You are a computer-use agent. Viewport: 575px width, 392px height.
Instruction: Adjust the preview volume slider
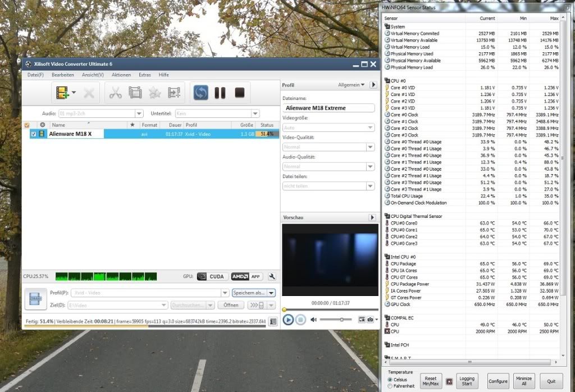341,320
